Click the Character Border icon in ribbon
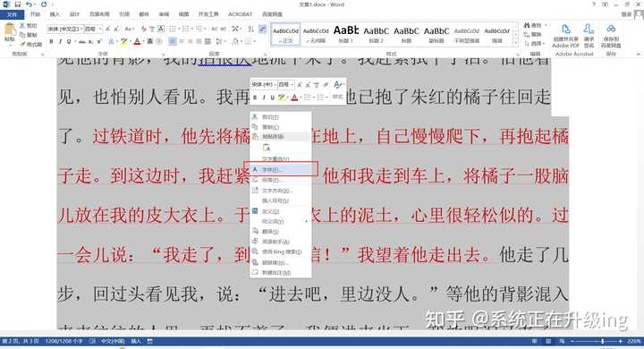This screenshot has width=644, height=349. [x=161, y=29]
